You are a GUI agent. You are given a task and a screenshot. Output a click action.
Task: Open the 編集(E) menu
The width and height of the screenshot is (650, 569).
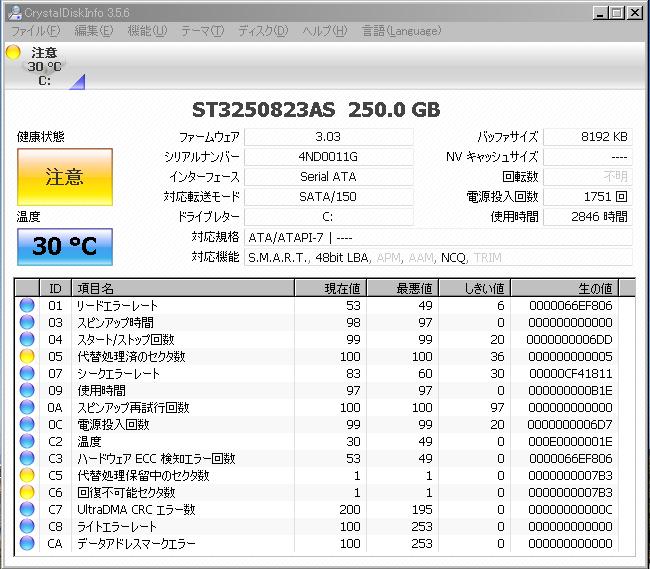click(x=94, y=31)
